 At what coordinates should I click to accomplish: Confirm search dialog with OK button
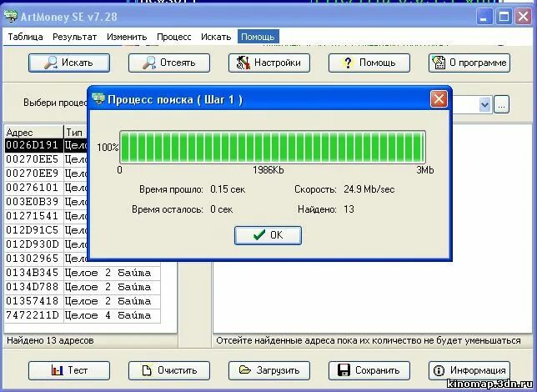(268, 235)
